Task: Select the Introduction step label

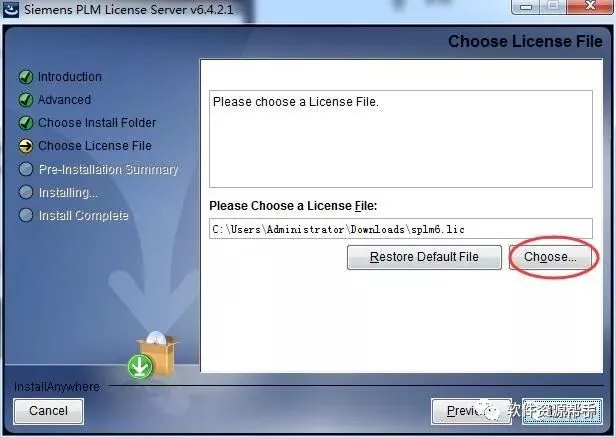Action: tap(70, 77)
